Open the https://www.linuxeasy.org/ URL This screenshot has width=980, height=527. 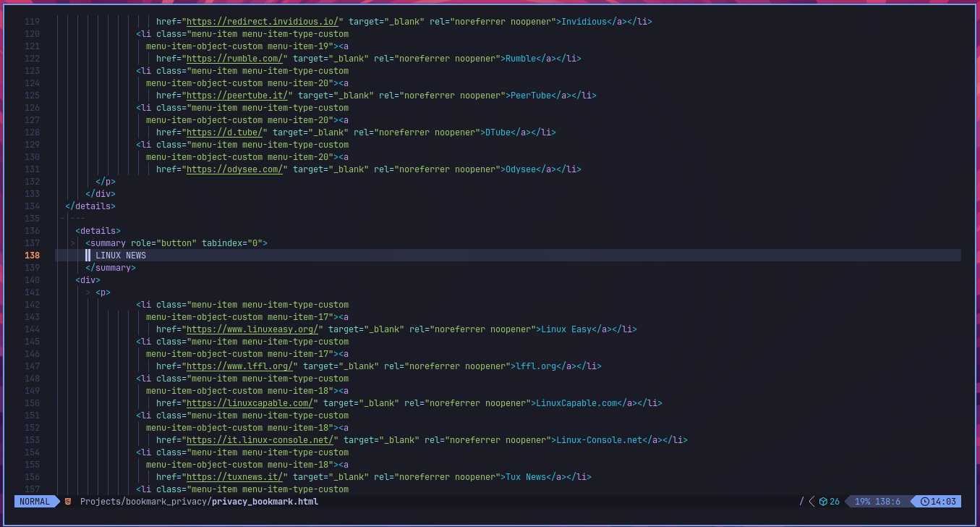click(252, 329)
